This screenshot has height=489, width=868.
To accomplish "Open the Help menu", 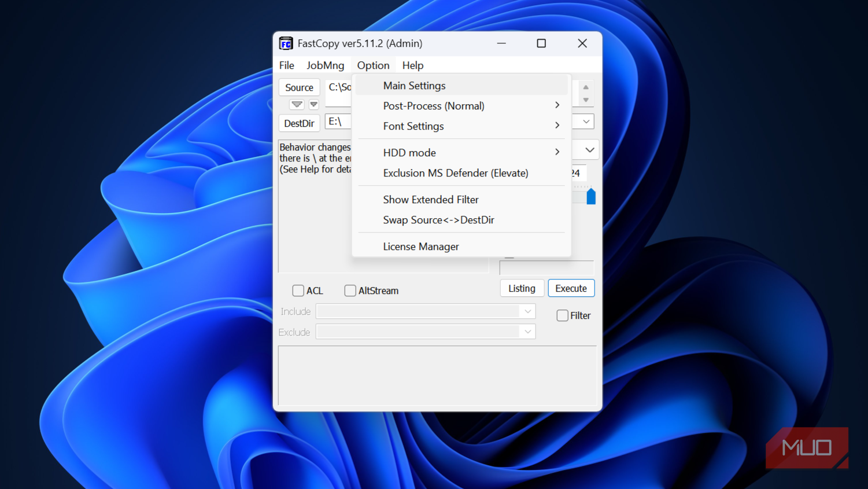I will click(413, 65).
